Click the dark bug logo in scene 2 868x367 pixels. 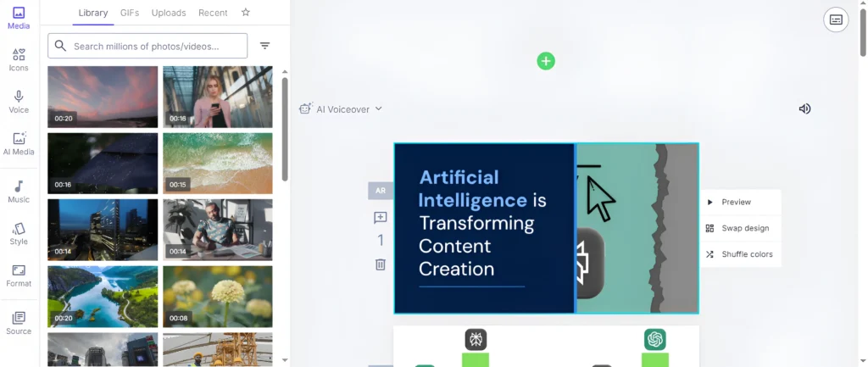pyautogui.click(x=476, y=339)
